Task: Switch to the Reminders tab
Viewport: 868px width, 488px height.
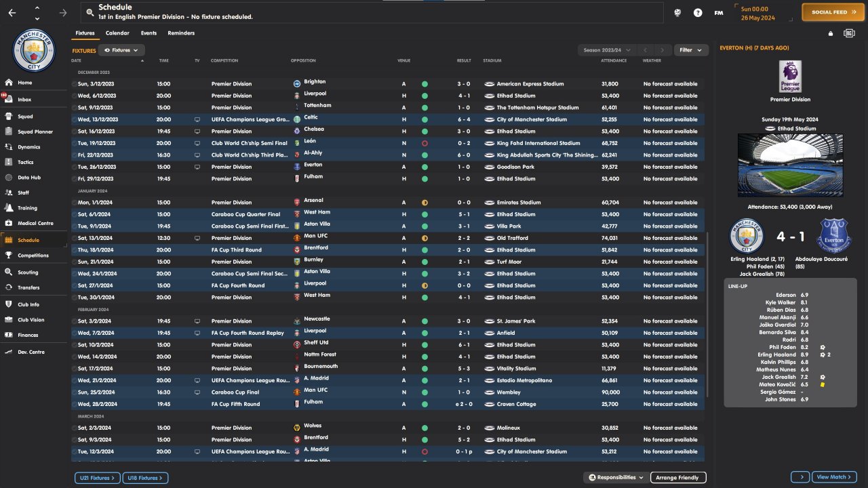Action: pyautogui.click(x=181, y=33)
